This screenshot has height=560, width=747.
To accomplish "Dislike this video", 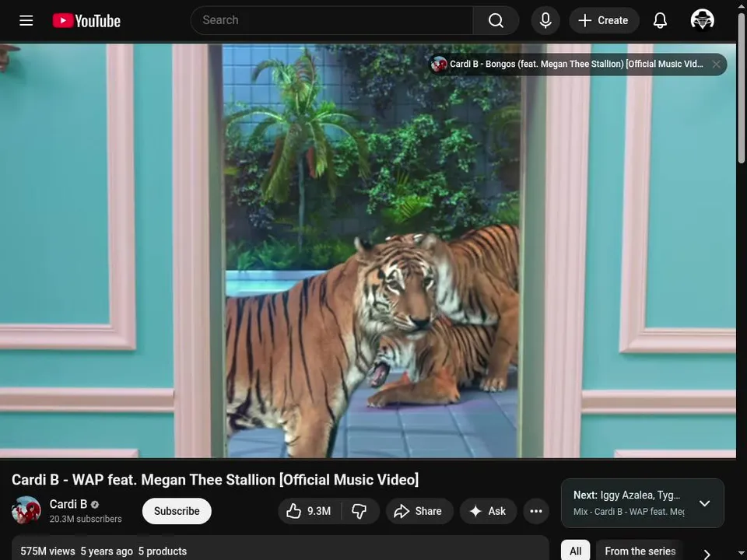I will [x=359, y=511].
